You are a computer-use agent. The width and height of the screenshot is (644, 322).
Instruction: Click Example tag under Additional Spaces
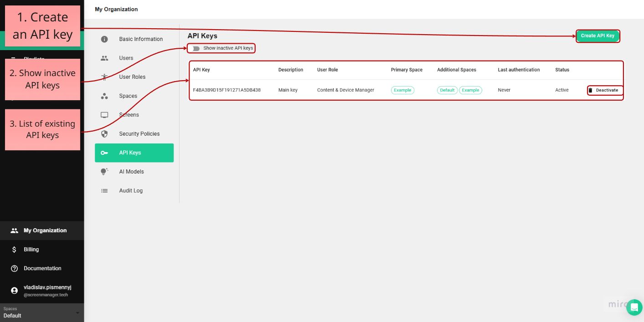pyautogui.click(x=470, y=90)
